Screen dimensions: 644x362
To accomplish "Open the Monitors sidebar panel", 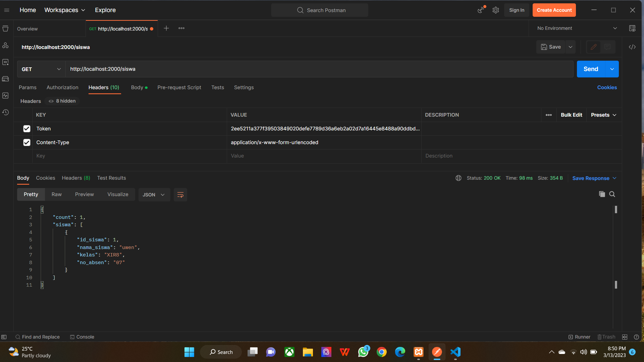I will [x=5, y=96].
